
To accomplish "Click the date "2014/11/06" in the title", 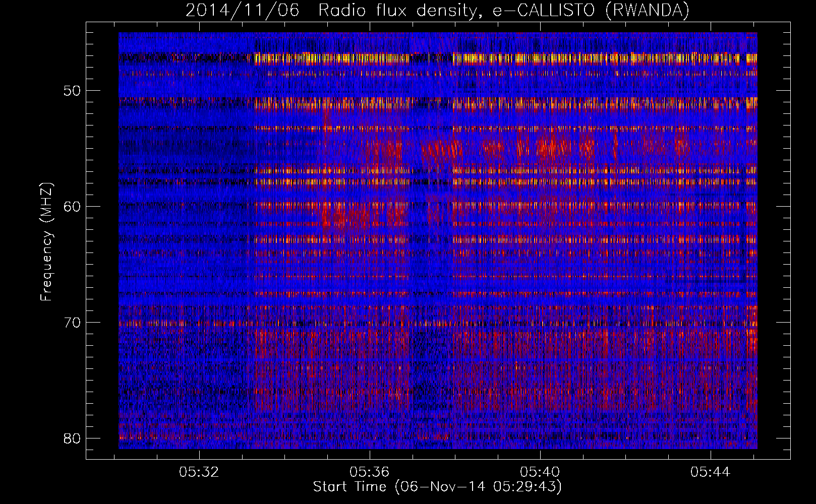I will coord(243,10).
